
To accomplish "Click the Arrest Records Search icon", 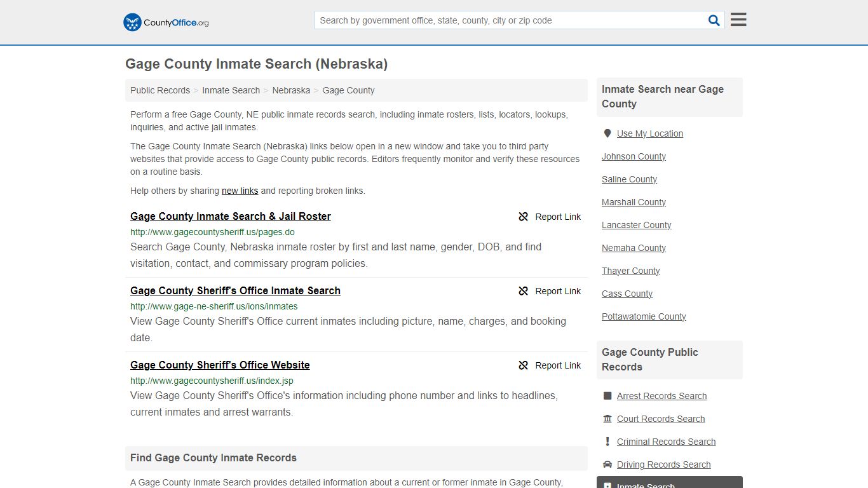I will [607, 396].
